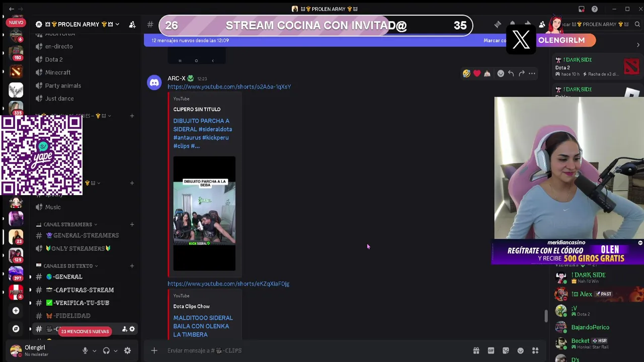Open the sticker picker
Image resolution: width=644 pixels, height=362 pixels.
[506, 350]
